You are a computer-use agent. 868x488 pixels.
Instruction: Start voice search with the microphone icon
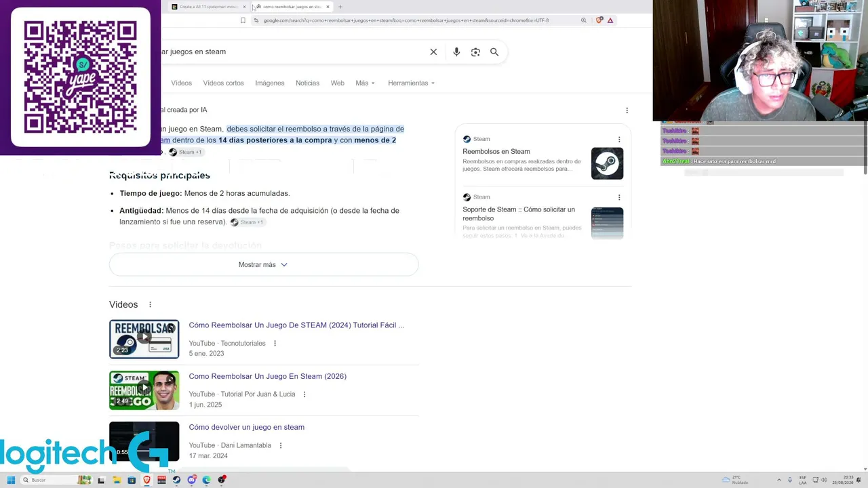point(456,52)
